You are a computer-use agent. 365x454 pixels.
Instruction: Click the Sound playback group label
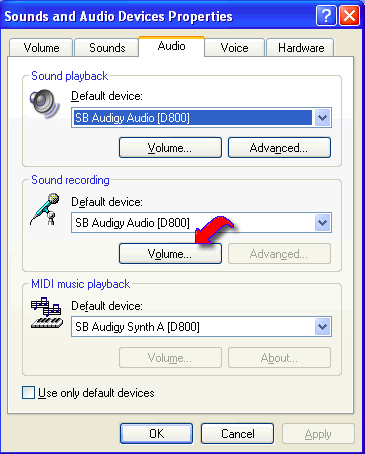[x=69, y=76]
